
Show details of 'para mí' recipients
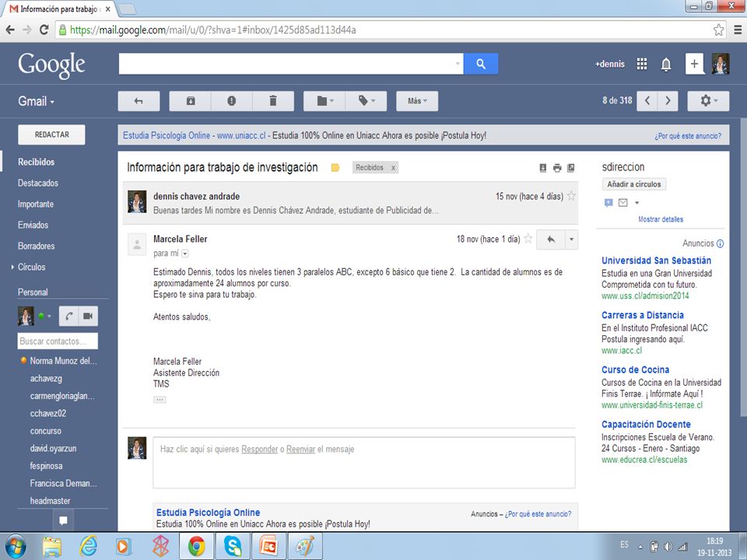185,254
